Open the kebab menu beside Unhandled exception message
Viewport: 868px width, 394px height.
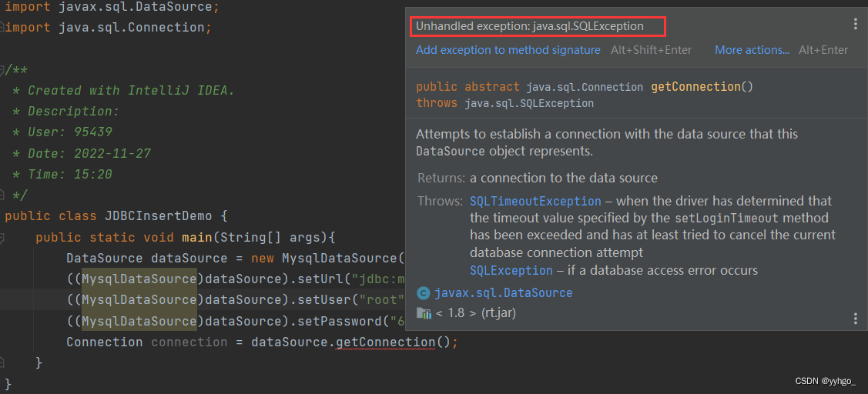(x=856, y=24)
